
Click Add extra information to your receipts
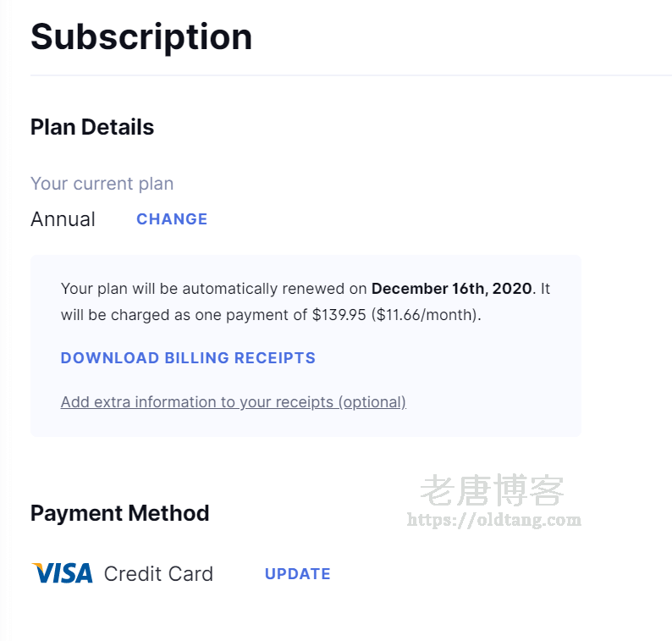[233, 402]
